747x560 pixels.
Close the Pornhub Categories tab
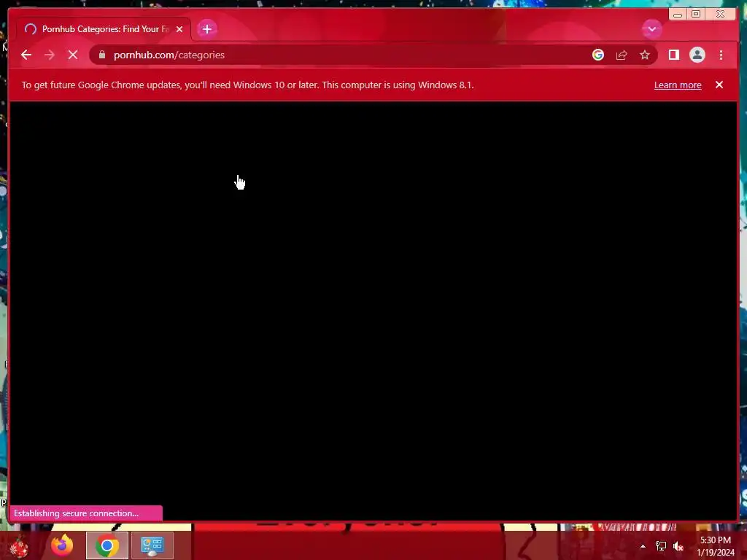(x=179, y=29)
